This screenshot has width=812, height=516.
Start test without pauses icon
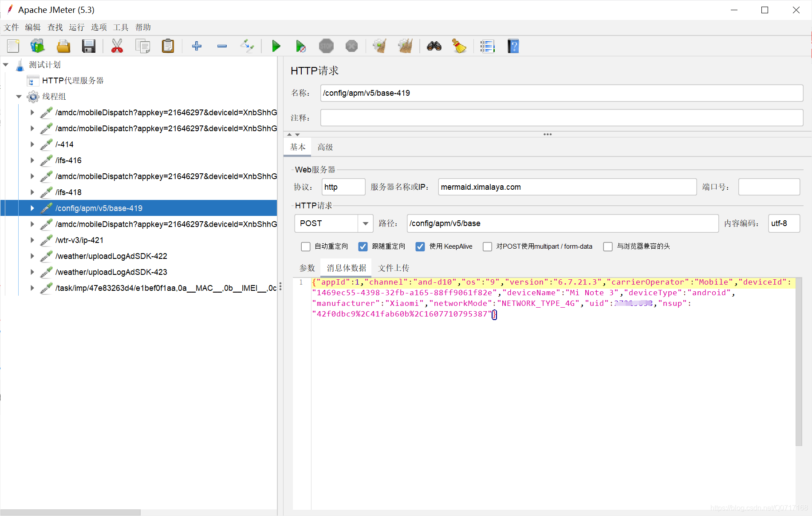coord(301,46)
